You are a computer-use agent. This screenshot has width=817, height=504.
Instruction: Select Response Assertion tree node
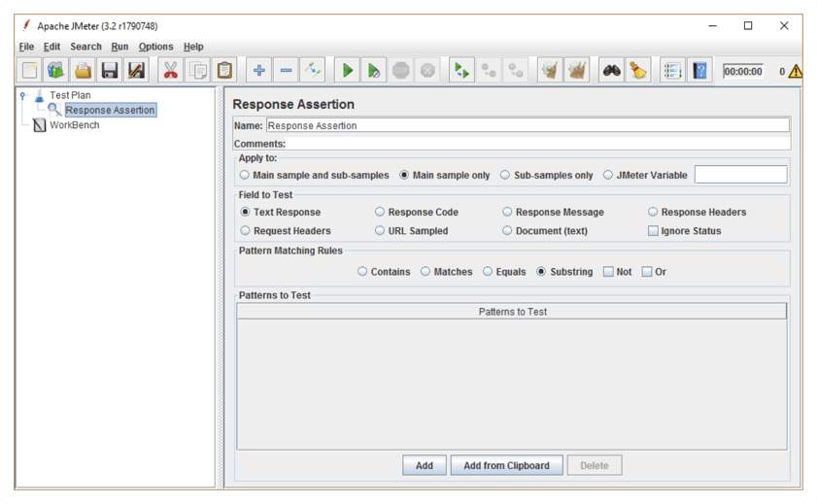point(110,110)
